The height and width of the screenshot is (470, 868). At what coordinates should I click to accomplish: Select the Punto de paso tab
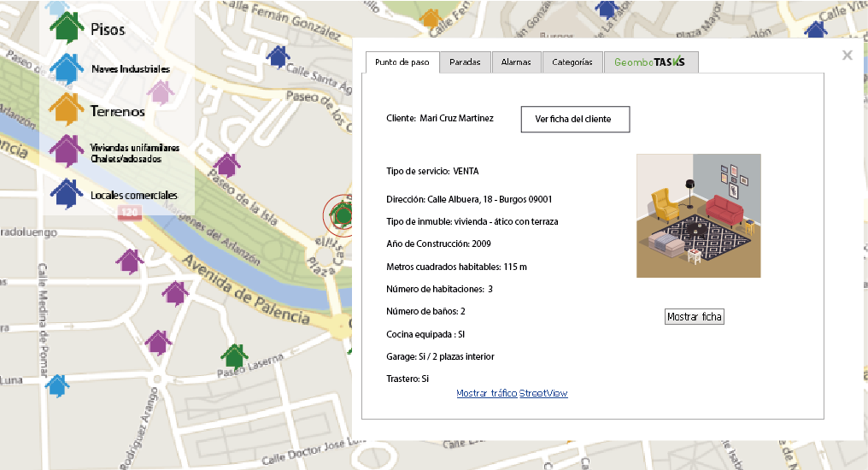pos(402,62)
